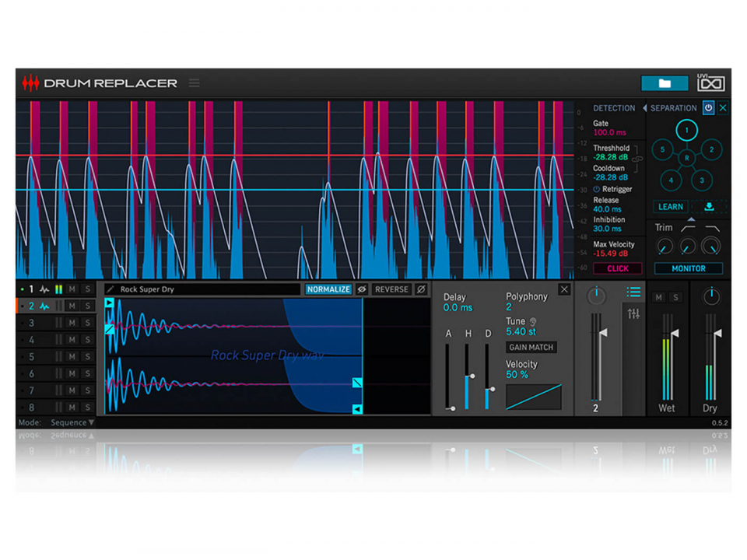This screenshot has height=560, width=747.
Task: Select the Trim low-cut shape icon
Action: pyautogui.click(x=687, y=229)
